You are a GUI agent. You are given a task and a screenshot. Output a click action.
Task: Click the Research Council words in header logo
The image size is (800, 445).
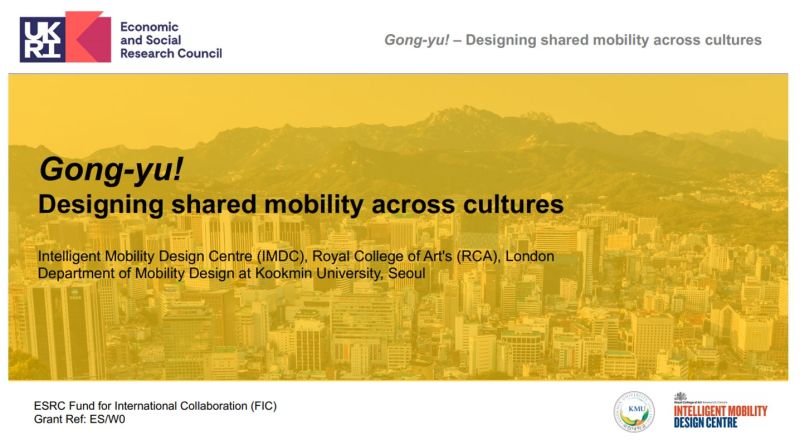171,53
